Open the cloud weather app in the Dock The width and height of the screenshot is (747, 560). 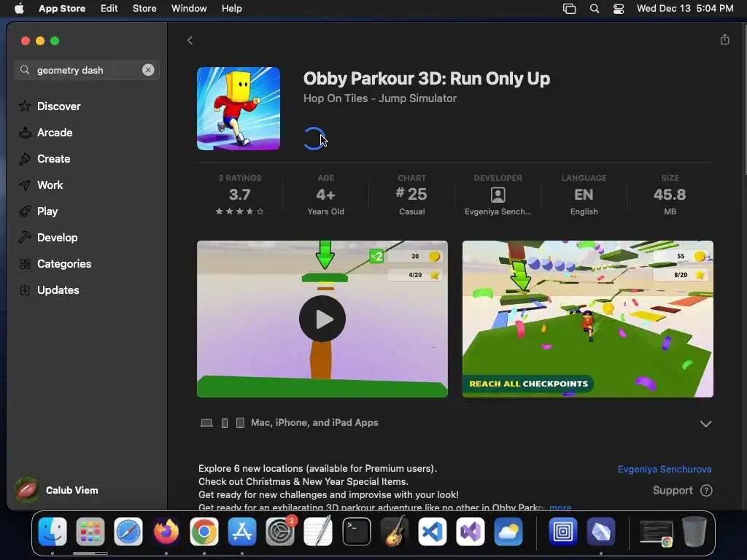click(508, 532)
